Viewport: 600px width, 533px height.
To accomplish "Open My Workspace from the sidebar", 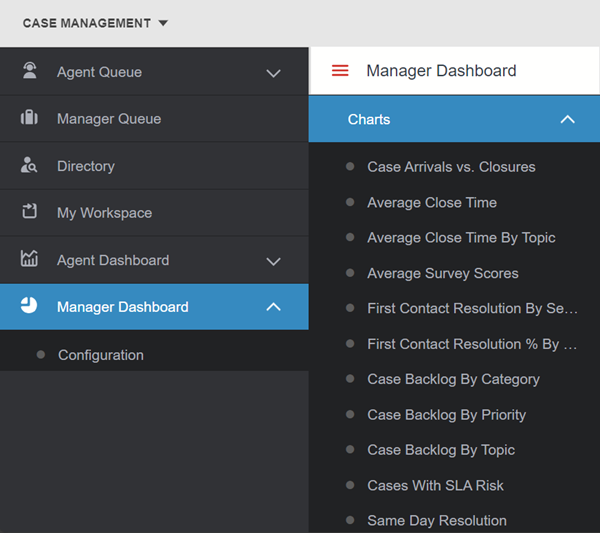I will click(x=154, y=213).
